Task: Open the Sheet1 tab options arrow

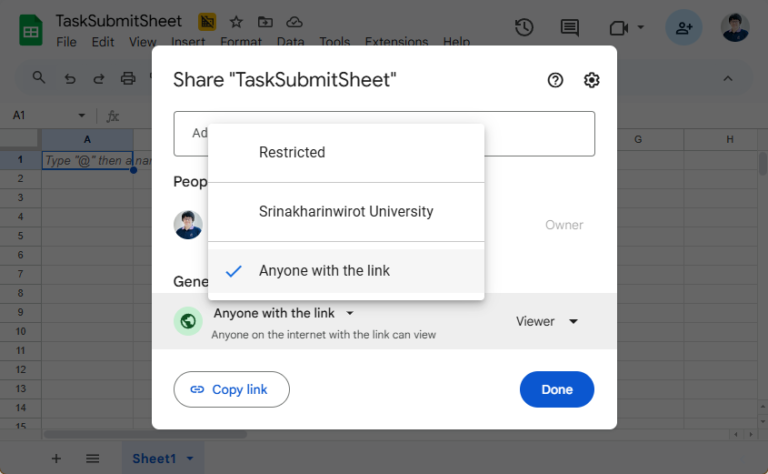Action: coord(190,459)
